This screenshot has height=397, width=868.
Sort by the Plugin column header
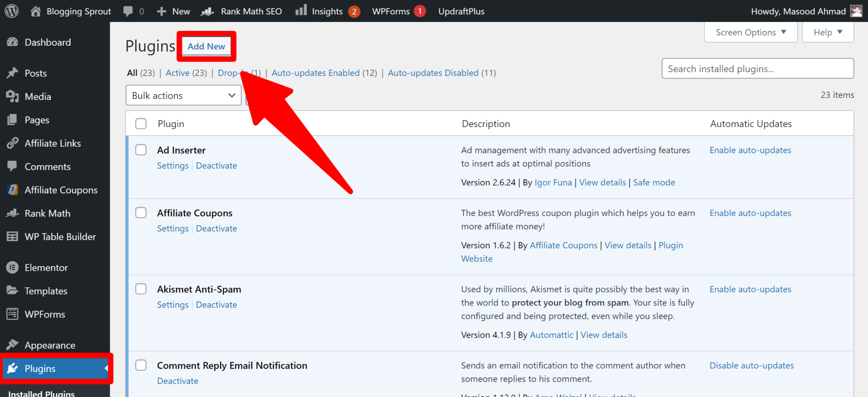171,124
